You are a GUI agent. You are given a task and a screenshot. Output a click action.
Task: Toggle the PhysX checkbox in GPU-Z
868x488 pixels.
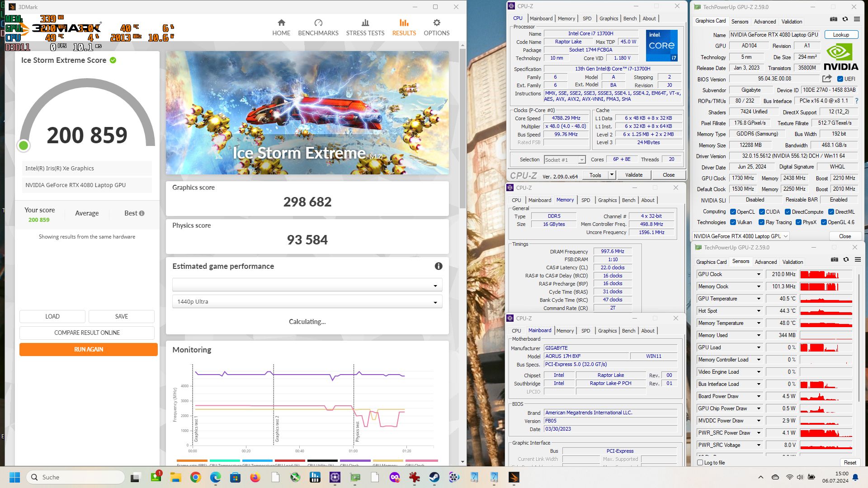pos(799,222)
